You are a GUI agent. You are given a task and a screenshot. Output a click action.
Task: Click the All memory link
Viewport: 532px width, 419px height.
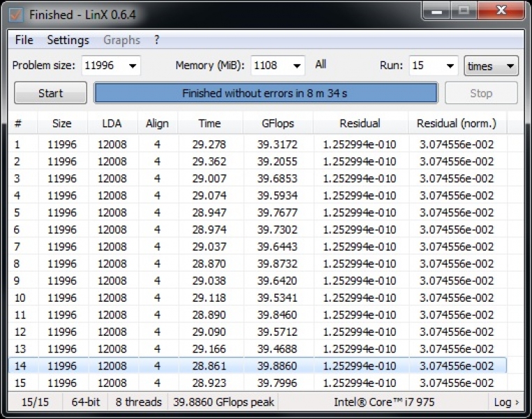point(320,64)
